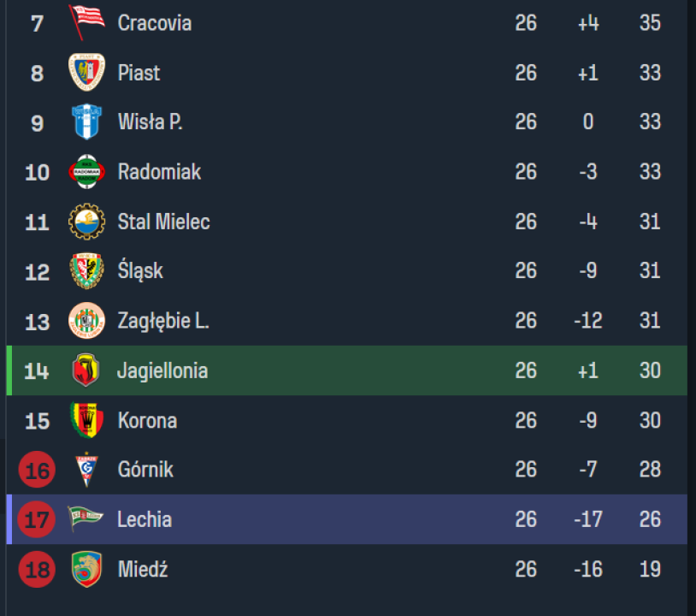Click the Wisła P. team logo

86,121
